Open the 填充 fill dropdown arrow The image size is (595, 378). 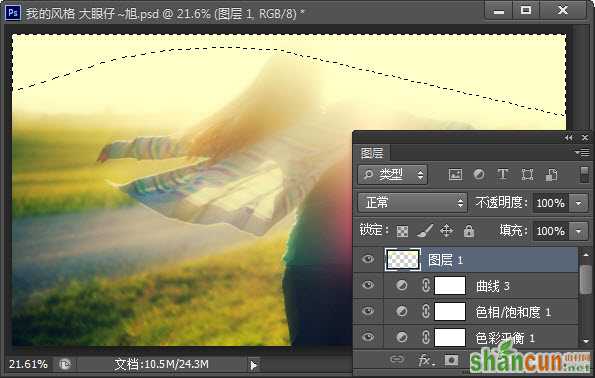point(578,231)
